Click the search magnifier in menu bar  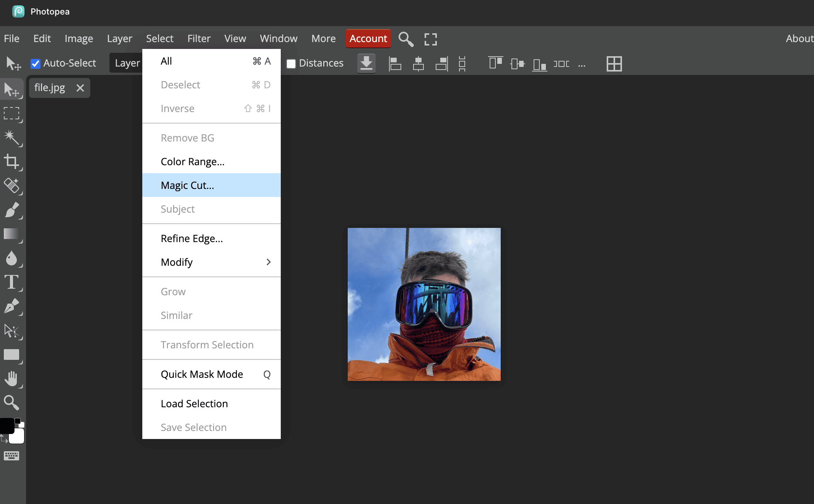coord(406,39)
